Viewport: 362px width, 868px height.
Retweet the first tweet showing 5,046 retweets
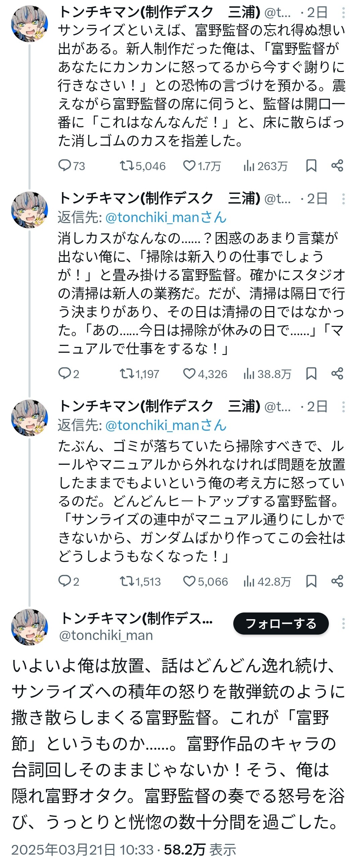[126, 166]
